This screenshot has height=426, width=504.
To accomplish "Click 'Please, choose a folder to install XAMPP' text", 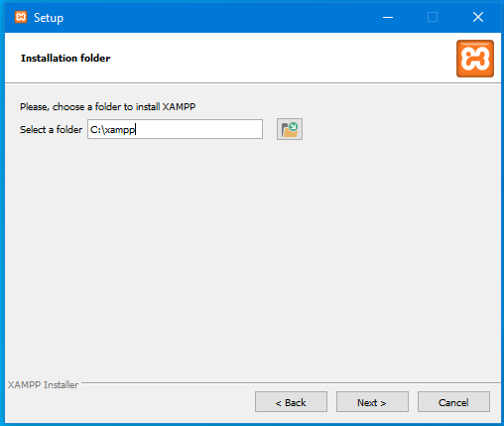I will pos(108,107).
